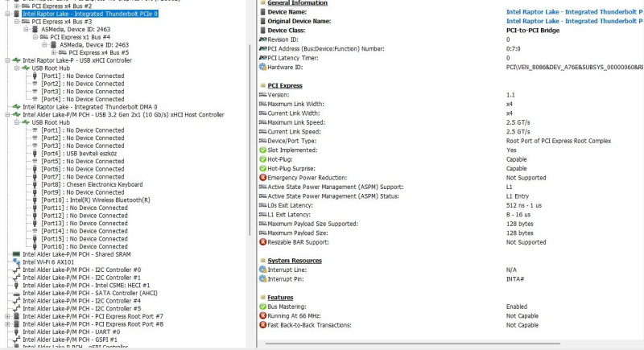The height and width of the screenshot is (350, 644).
Task: Click the green check beside Hot-Plug Surprise
Action: [x=263, y=169]
